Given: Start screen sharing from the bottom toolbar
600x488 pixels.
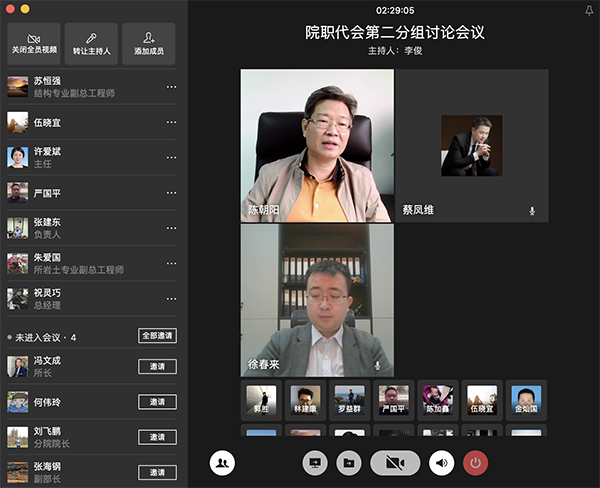Looking at the screenshot, I should pos(315,463).
